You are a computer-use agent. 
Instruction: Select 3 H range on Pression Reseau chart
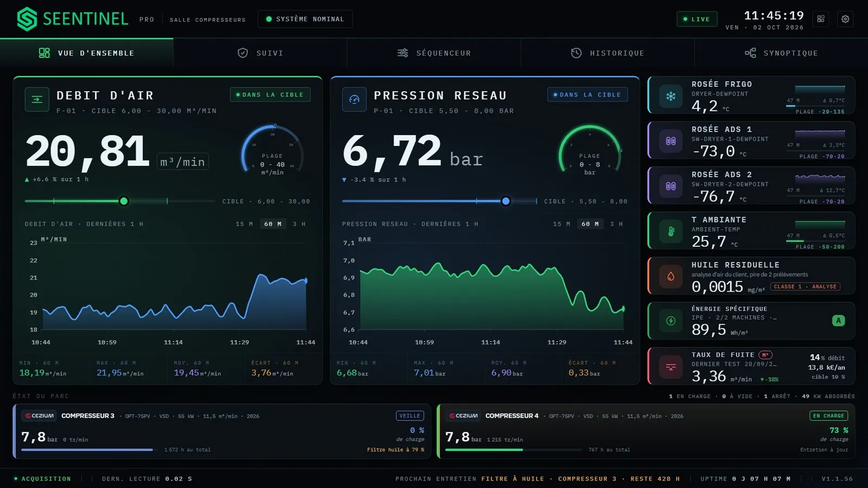pos(616,224)
